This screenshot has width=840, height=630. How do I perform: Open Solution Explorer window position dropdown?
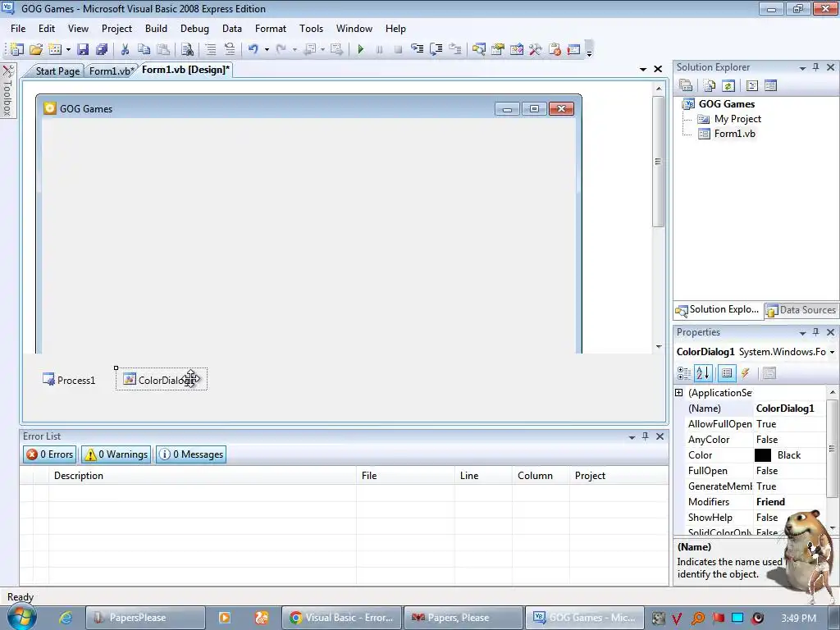point(802,68)
